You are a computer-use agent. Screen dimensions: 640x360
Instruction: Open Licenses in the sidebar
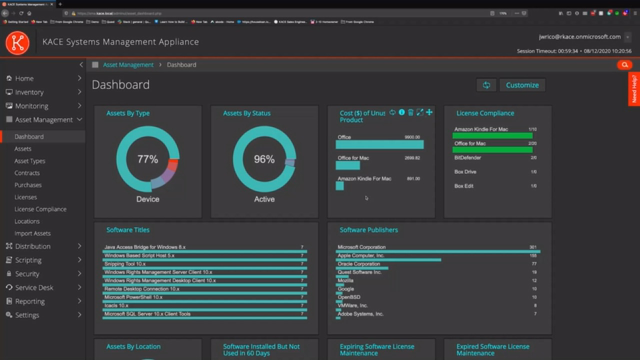click(x=26, y=197)
